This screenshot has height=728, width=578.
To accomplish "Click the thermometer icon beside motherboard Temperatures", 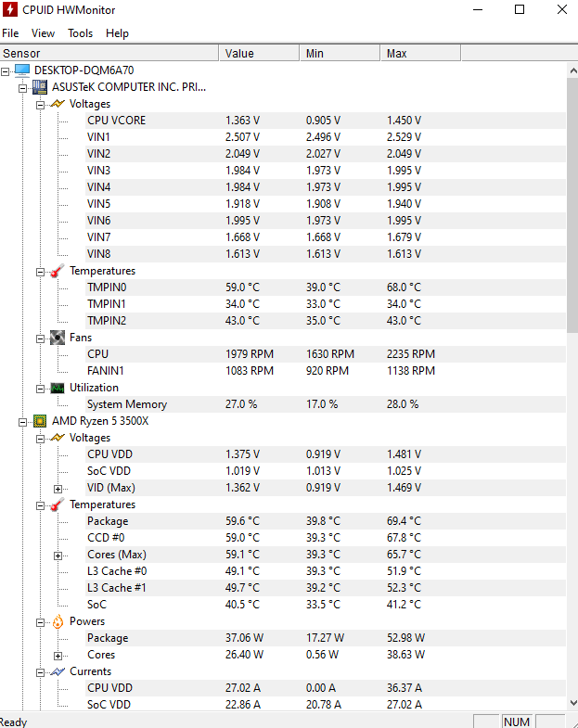I will click(x=58, y=271).
